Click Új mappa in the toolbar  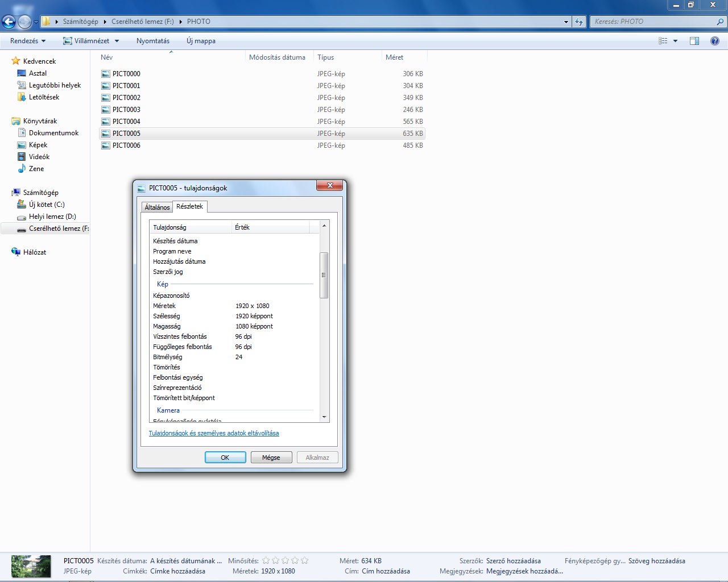coord(201,41)
